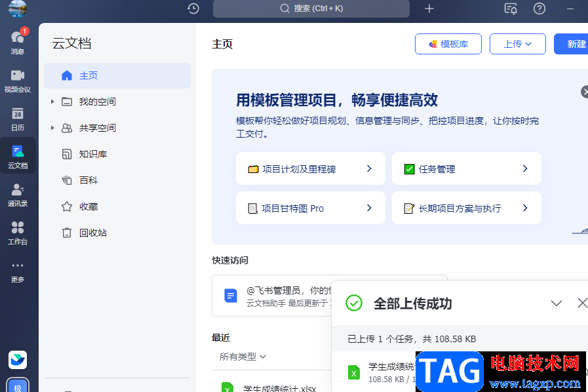Click the plus icon beside search

[429, 9]
